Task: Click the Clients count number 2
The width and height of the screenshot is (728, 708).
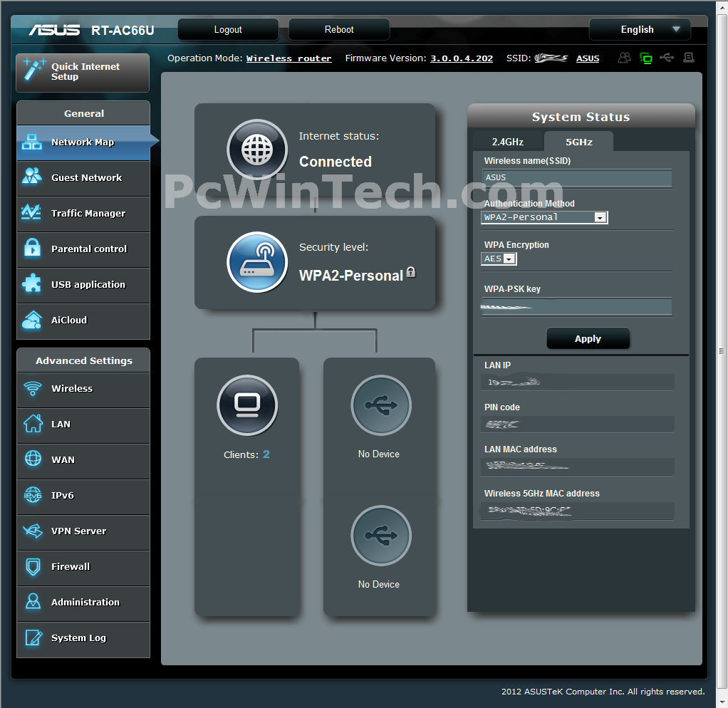Action: pos(266,454)
